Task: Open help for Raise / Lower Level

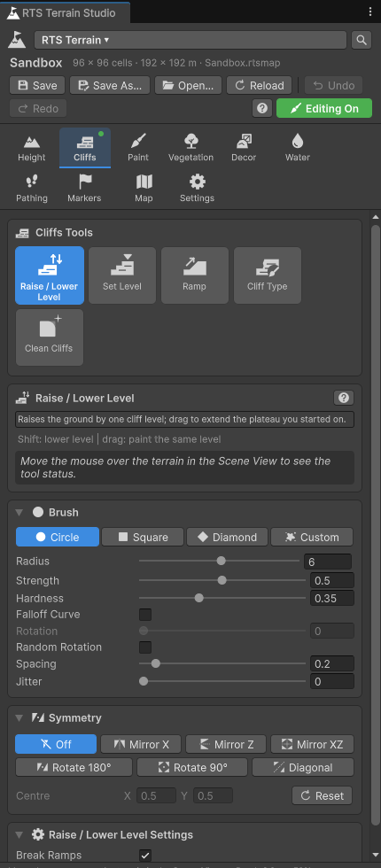Action: click(x=344, y=398)
